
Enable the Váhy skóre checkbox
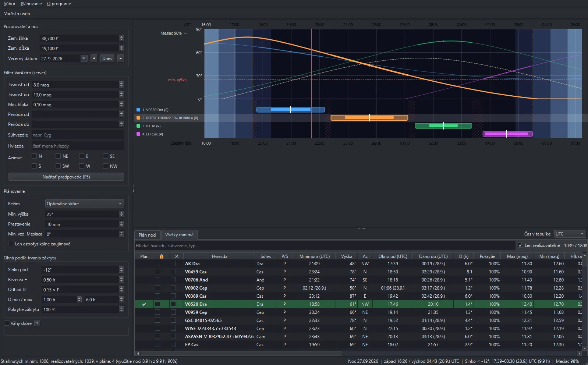point(7,323)
